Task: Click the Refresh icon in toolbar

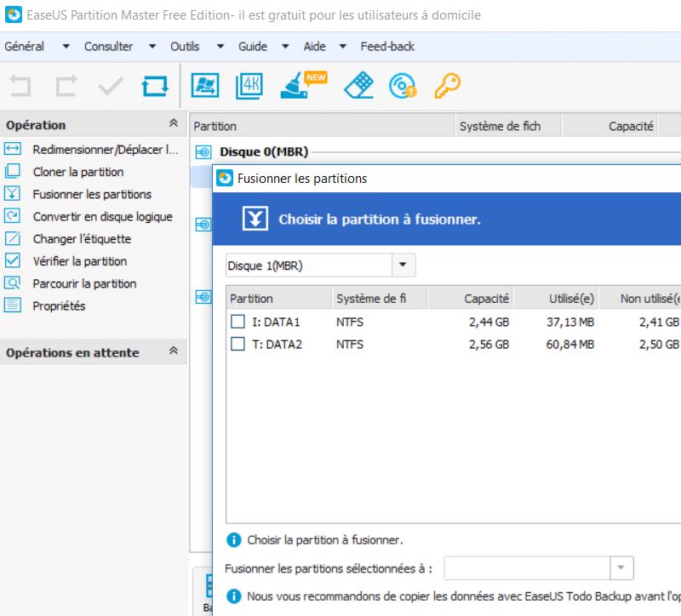Action: [155, 86]
